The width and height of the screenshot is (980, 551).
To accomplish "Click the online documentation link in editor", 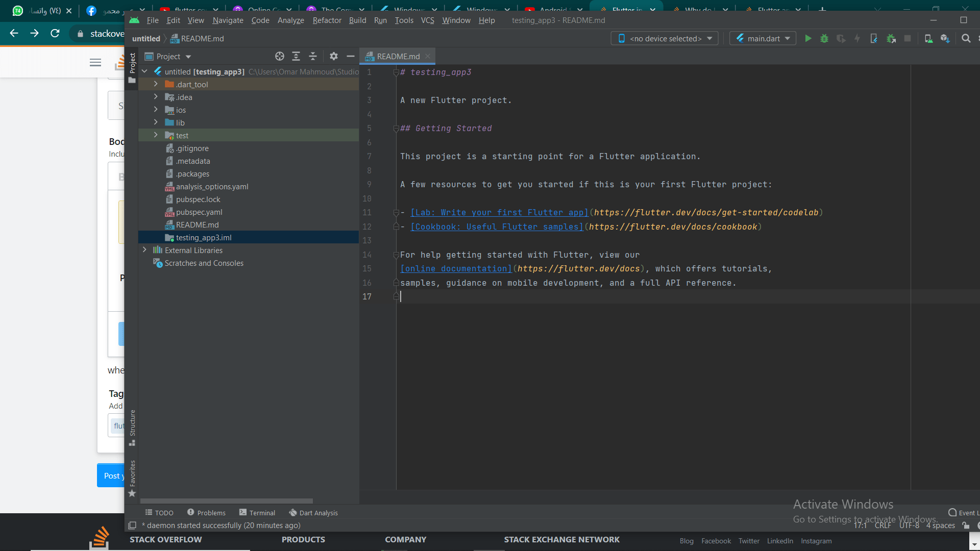I will click(x=456, y=269).
